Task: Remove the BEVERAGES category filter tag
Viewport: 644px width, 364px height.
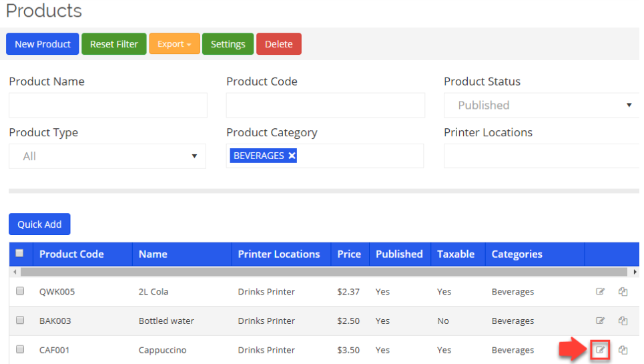Action: pos(292,156)
